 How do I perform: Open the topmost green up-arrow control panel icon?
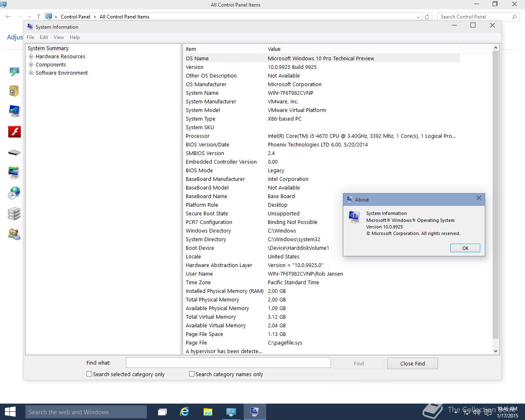pyautogui.click(x=14, y=72)
